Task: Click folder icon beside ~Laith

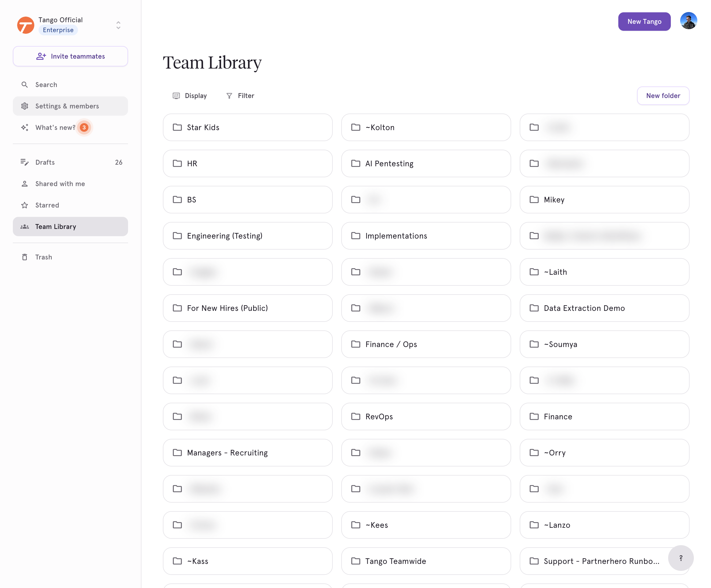Action: [534, 272]
